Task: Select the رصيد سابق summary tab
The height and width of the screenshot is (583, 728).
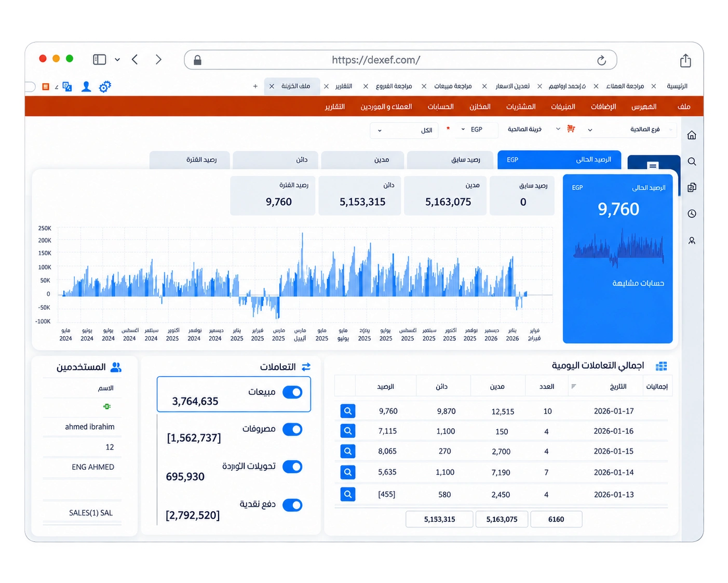Action: click(x=450, y=160)
